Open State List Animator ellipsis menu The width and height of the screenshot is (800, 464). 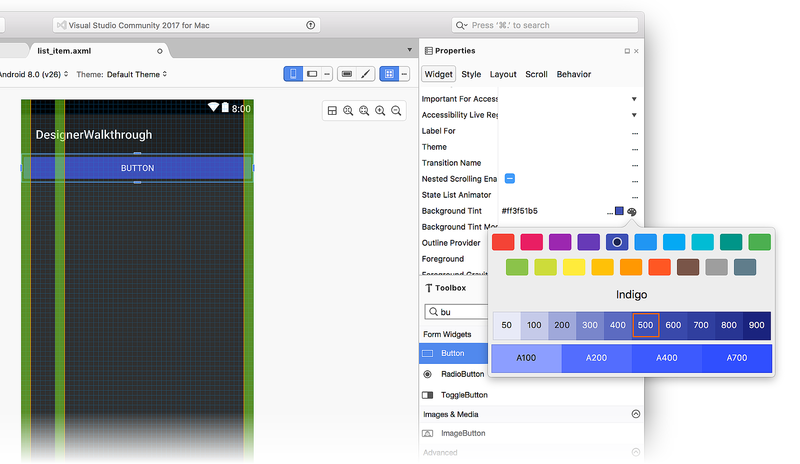tap(635, 197)
